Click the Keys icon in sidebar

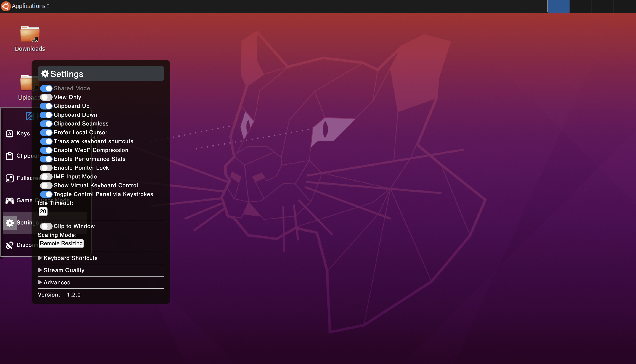[9, 133]
